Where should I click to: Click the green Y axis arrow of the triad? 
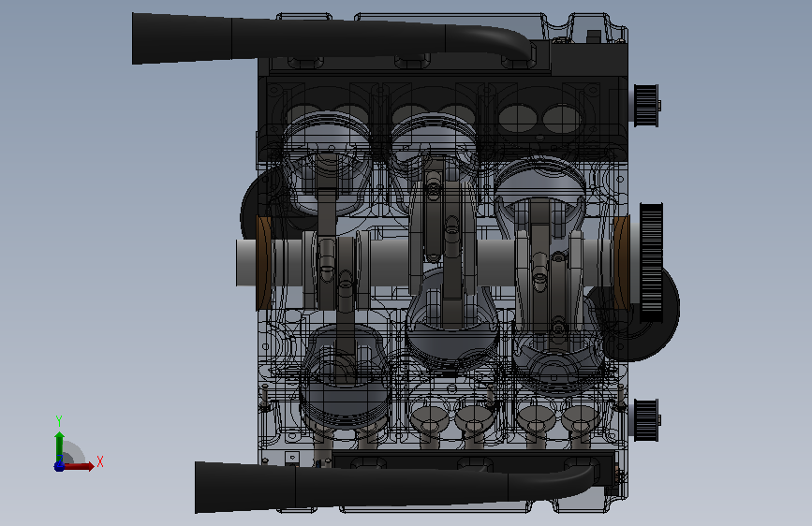pyautogui.click(x=60, y=446)
